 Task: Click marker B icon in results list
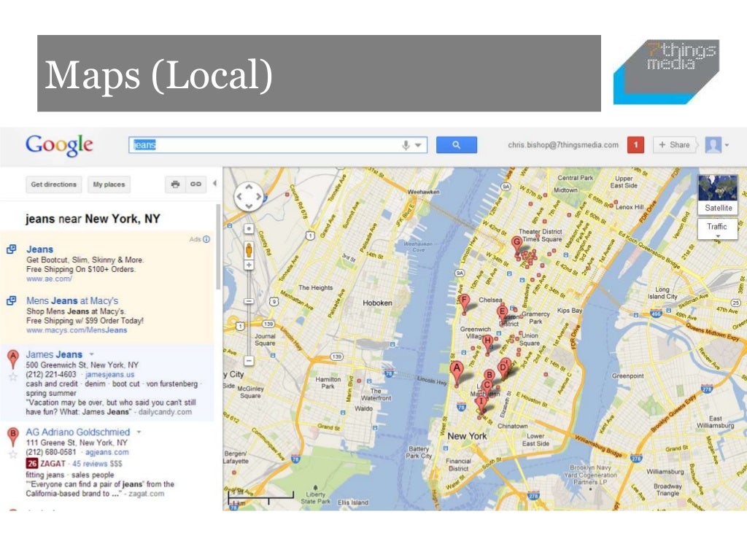pos(13,437)
